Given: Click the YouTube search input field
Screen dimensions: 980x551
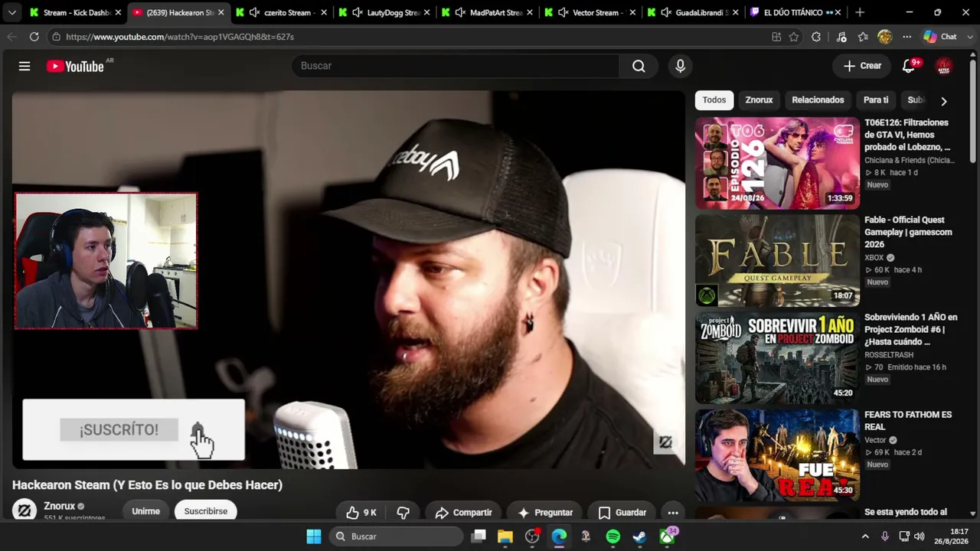Looking at the screenshot, I should (x=456, y=66).
